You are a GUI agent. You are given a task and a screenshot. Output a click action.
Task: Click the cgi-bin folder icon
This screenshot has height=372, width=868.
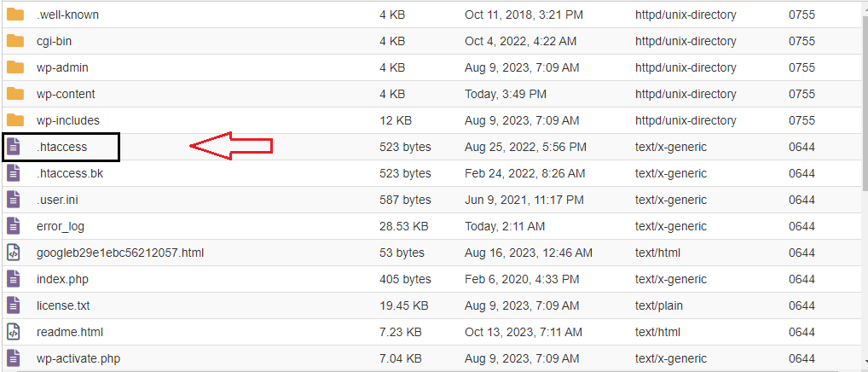[x=15, y=41]
